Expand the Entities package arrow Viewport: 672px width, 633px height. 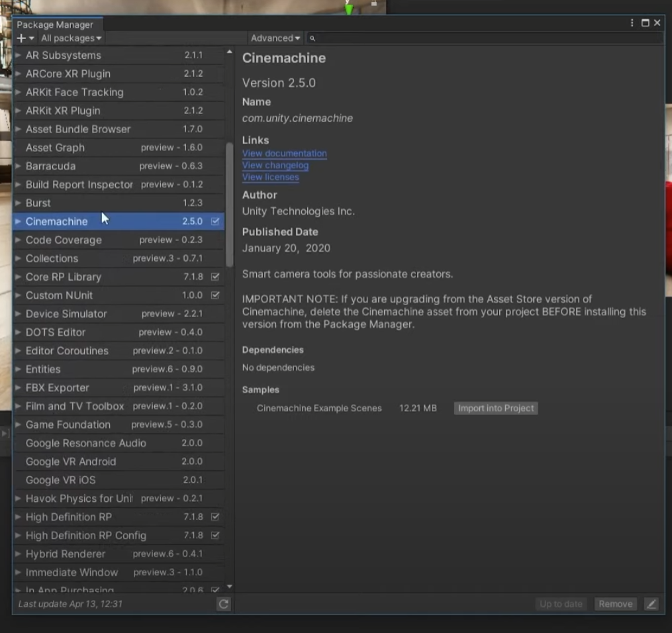click(x=18, y=369)
